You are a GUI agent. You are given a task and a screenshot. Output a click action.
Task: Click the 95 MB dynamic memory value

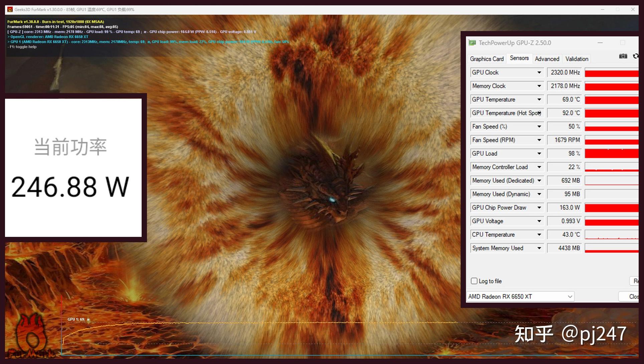(x=565, y=194)
